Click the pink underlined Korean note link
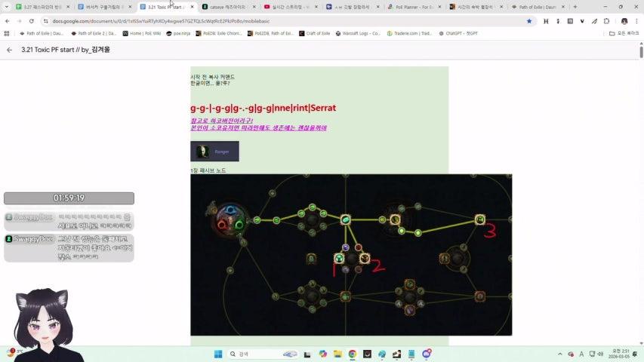The width and height of the screenshot is (644, 362). [258, 124]
